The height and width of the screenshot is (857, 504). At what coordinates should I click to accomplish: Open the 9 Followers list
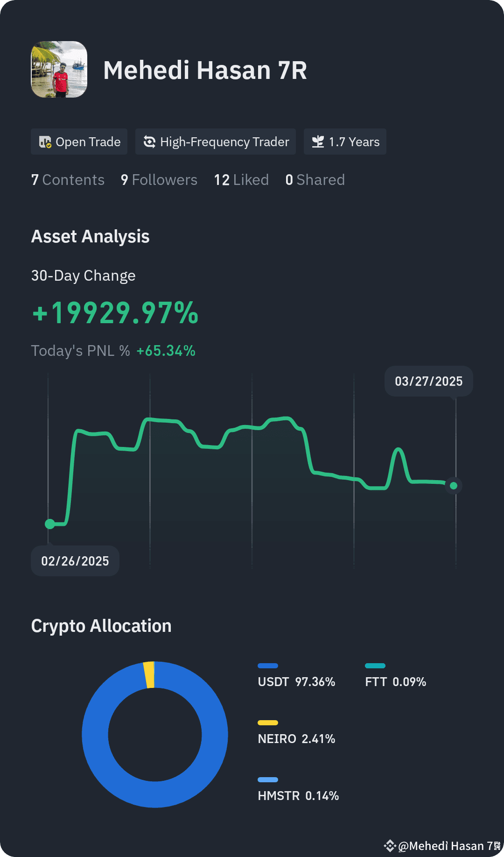pyautogui.click(x=159, y=180)
